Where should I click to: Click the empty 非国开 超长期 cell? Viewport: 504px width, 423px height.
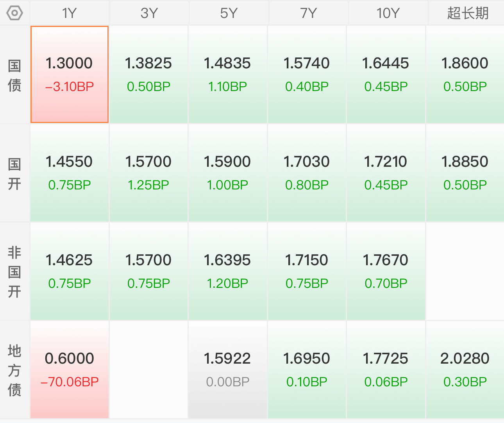coord(465,271)
